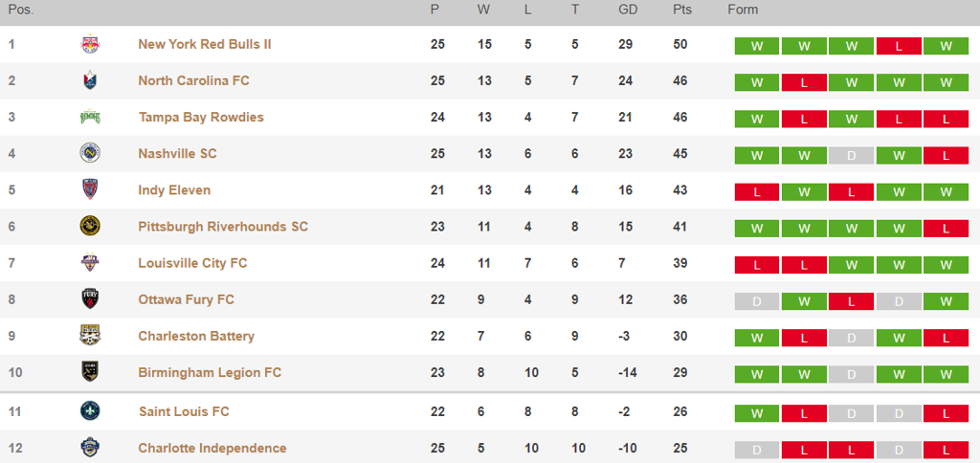This screenshot has width=980, height=463.
Task: Click the Tampa Bay Rowdies logo
Action: (90, 117)
